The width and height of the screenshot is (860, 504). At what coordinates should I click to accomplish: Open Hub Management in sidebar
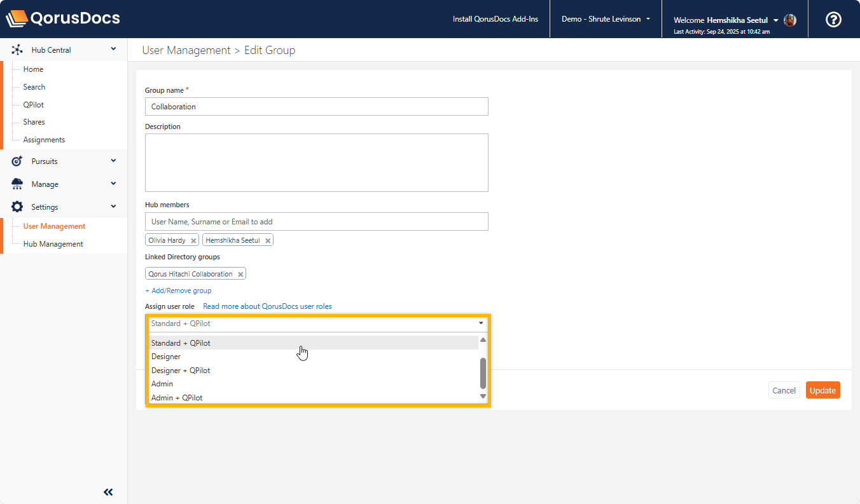point(53,244)
